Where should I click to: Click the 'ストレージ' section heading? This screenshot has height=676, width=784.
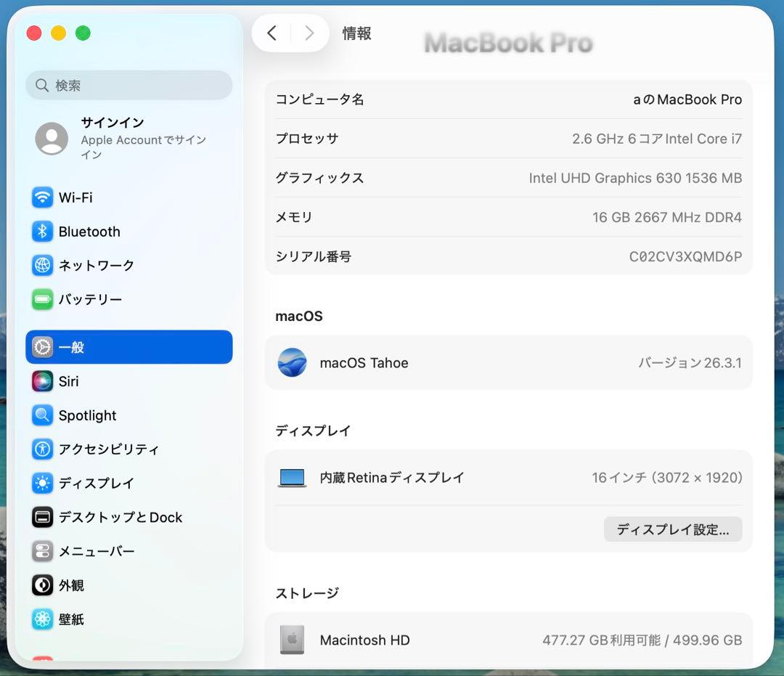307,593
